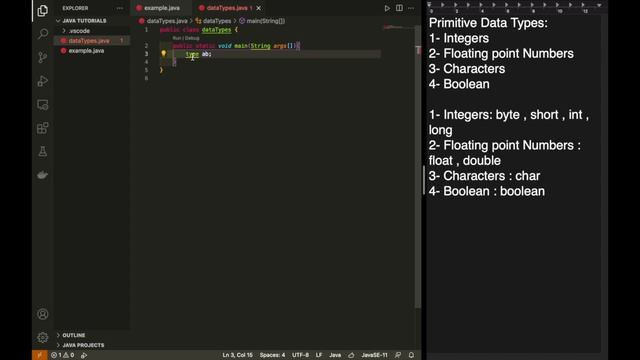Click '3- Characters : char' in notes

(x=484, y=176)
